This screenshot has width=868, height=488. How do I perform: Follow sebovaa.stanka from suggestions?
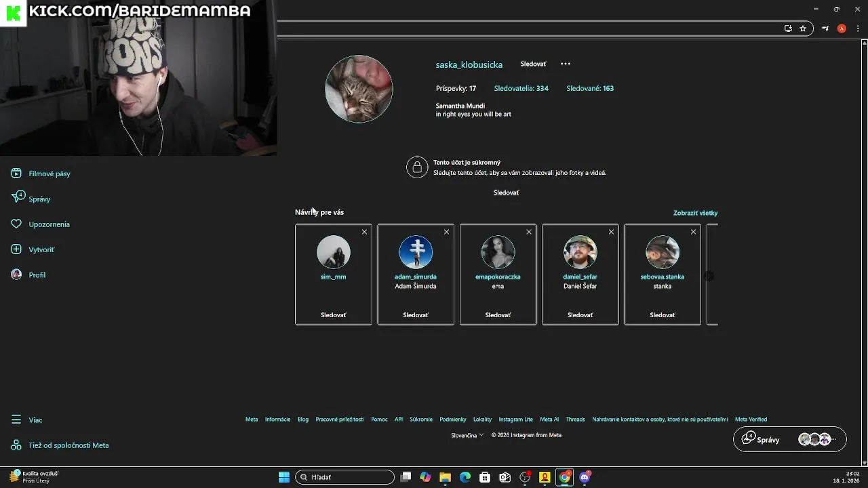pyautogui.click(x=663, y=315)
